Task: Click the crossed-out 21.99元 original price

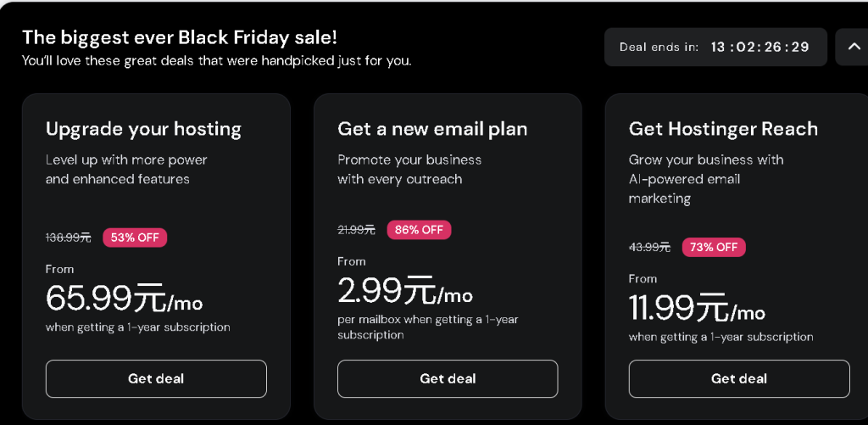Action: (356, 230)
